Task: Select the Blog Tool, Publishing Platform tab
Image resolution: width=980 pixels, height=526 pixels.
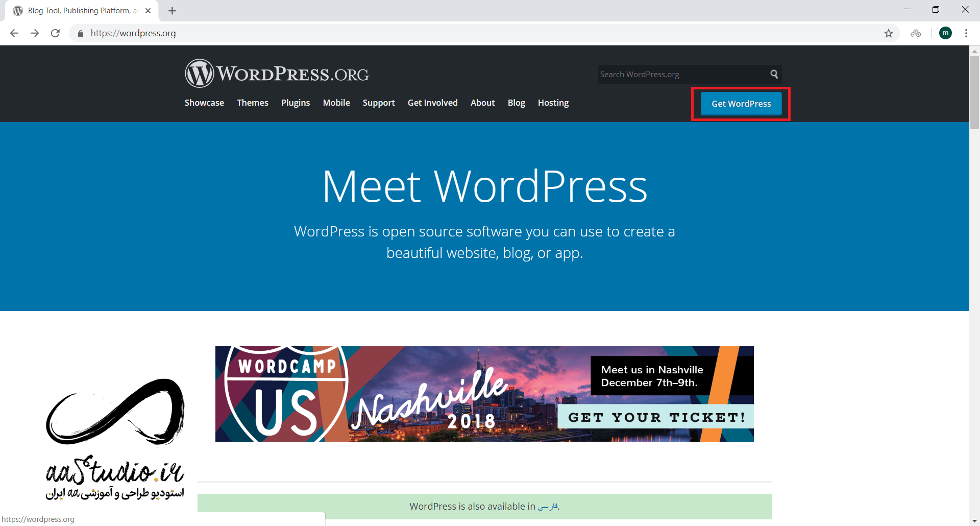Action: (82, 11)
